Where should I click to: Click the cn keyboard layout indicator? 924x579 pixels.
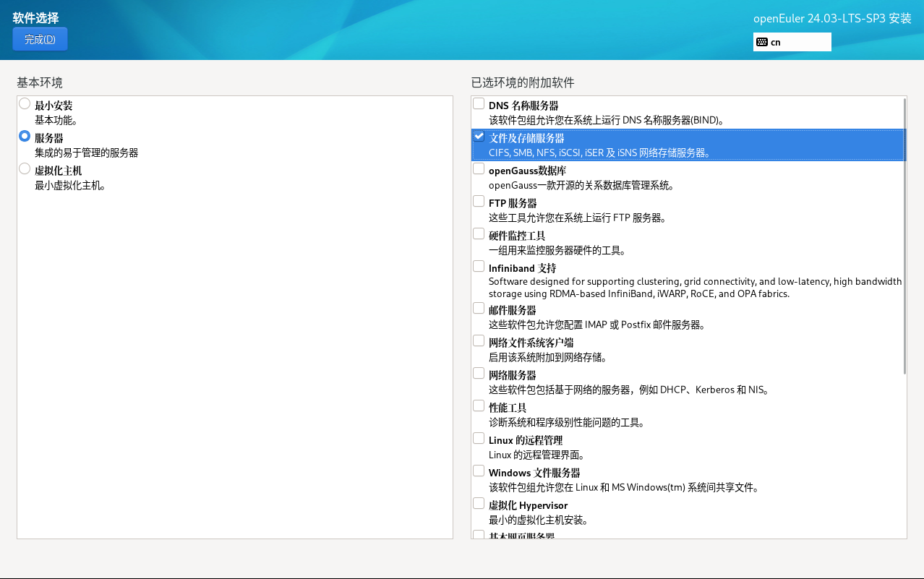pyautogui.click(x=776, y=42)
